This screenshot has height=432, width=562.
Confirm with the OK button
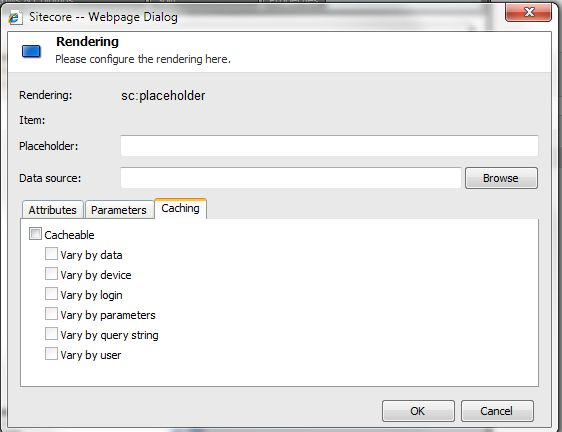tap(418, 411)
